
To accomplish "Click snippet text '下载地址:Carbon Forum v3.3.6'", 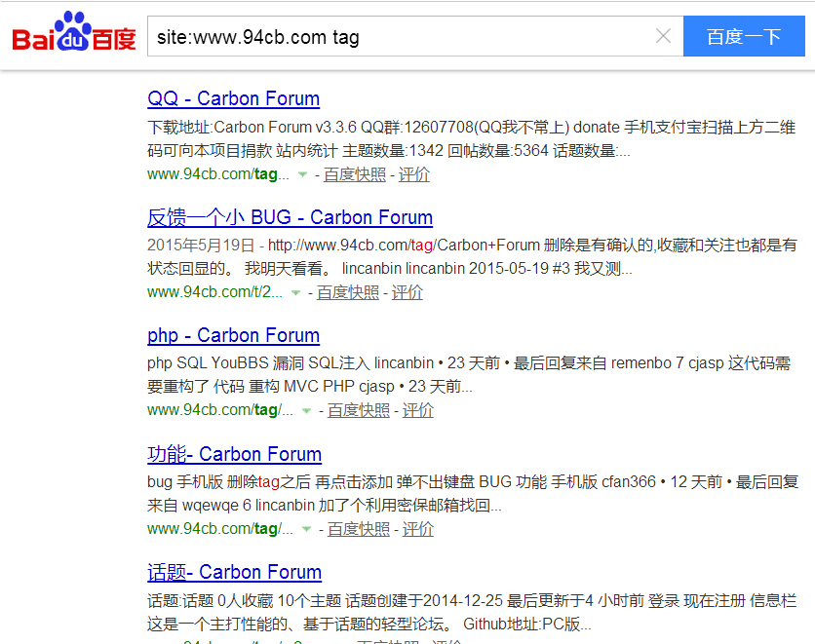I will (x=252, y=128).
